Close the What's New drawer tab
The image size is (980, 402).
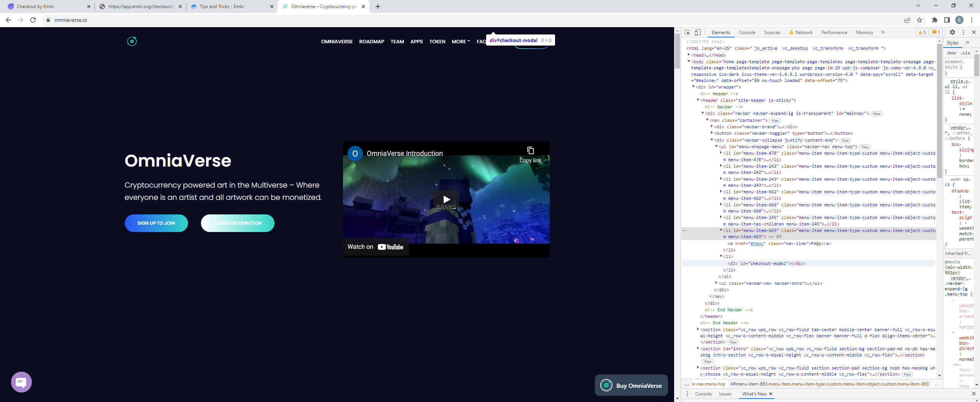point(771,394)
